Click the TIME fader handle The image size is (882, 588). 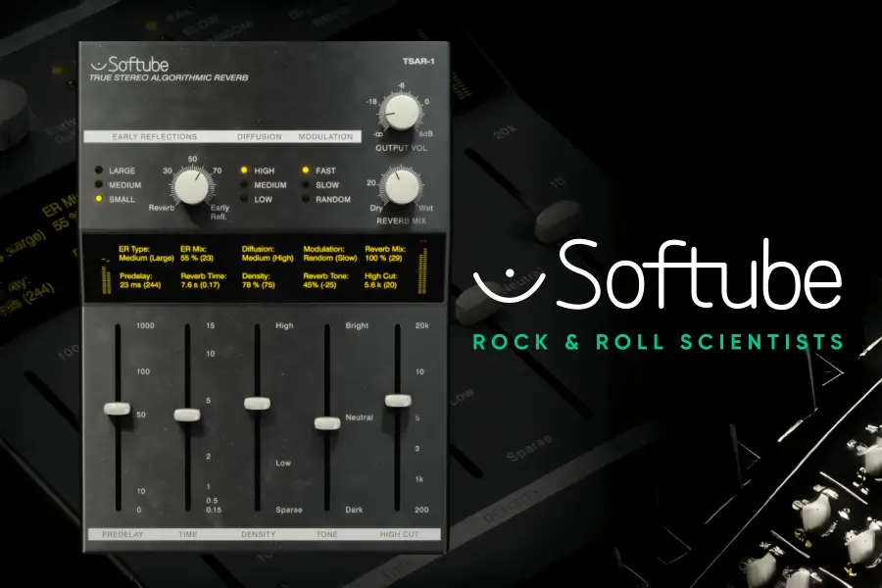point(186,416)
